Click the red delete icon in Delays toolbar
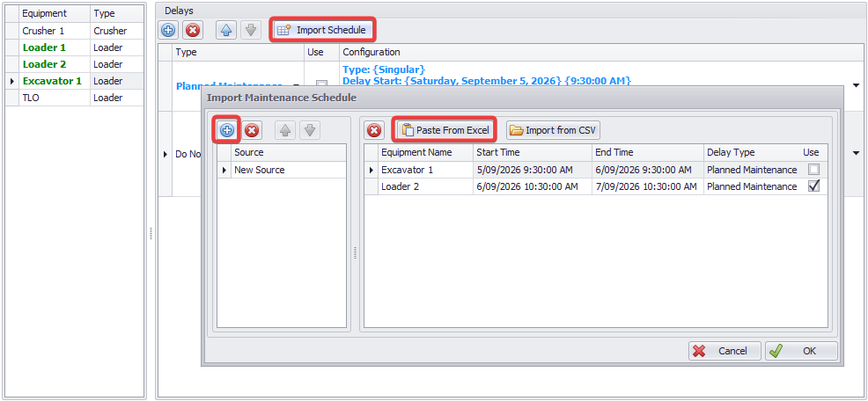 [x=193, y=31]
